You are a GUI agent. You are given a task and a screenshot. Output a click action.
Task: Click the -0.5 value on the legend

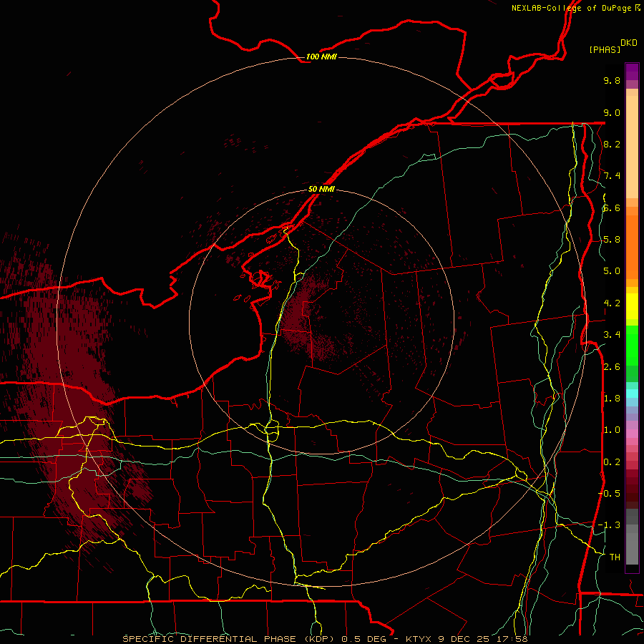pos(609,494)
